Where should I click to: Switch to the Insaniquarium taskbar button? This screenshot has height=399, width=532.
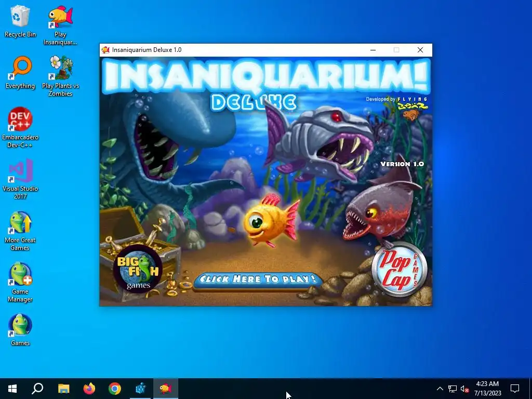pos(166,389)
